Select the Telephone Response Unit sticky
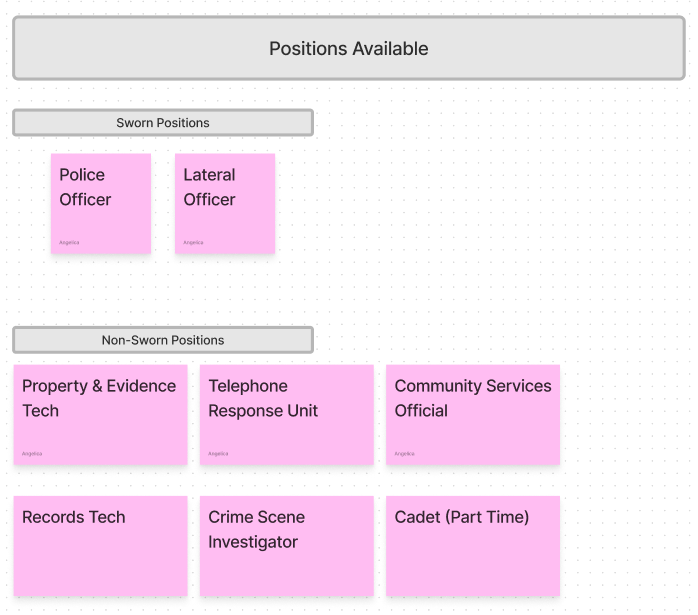 [287, 415]
